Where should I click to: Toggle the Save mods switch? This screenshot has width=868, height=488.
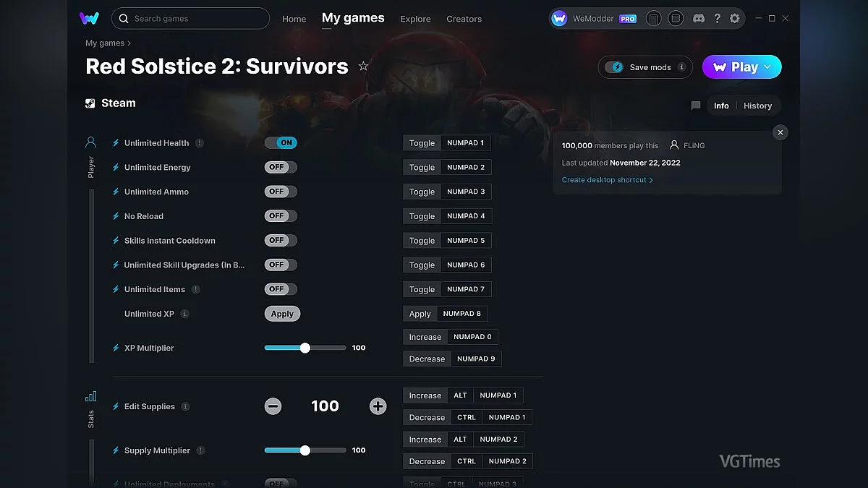pos(614,67)
